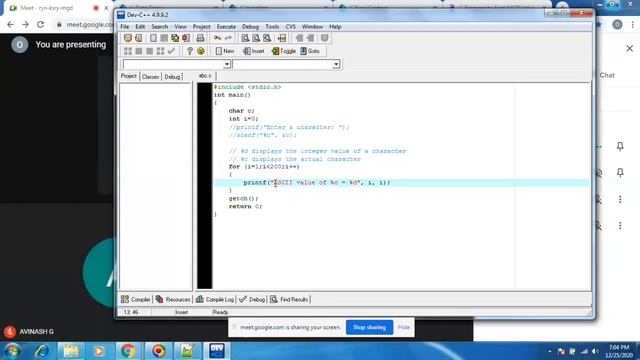The image size is (640, 360).
Task: Click the About Dev-C++ yellow icon
Action: tap(200, 51)
